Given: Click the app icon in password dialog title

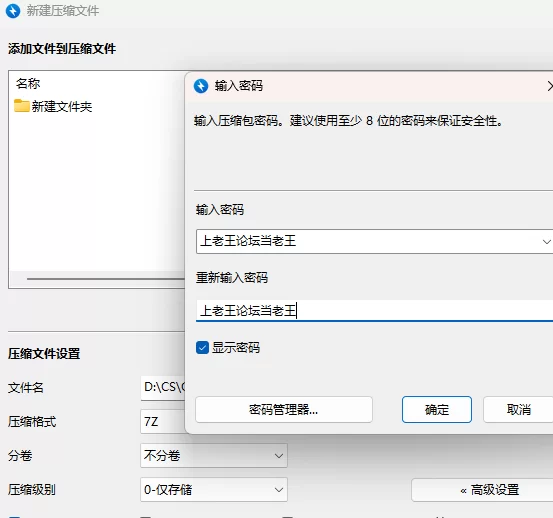Looking at the screenshot, I should pyautogui.click(x=201, y=86).
